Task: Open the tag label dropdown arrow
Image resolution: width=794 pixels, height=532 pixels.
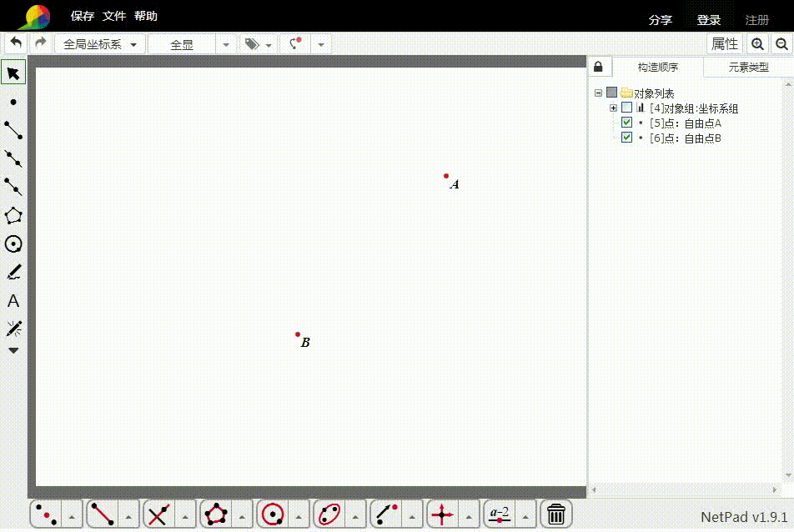Action: click(x=269, y=45)
